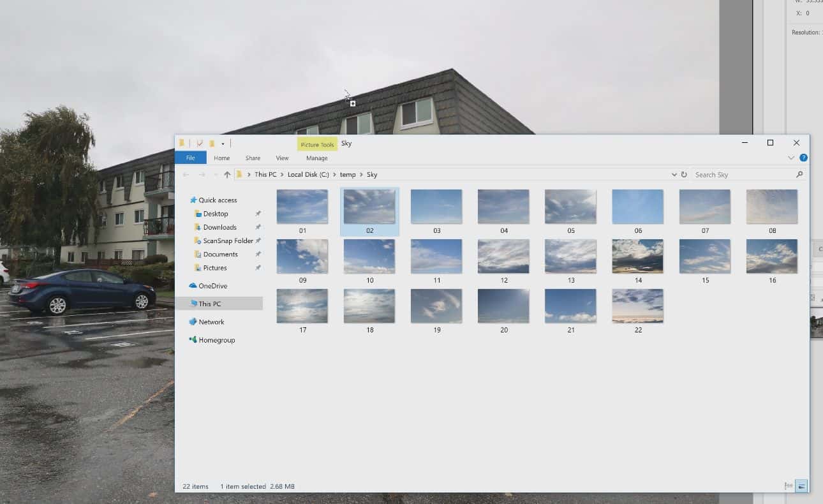Click Sky in the address breadcrumb

pyautogui.click(x=372, y=174)
